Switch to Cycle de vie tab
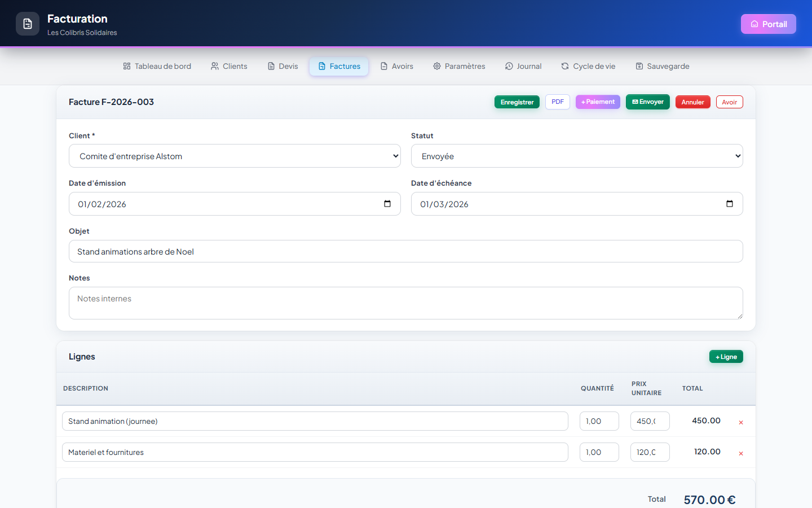Image resolution: width=812 pixels, height=508 pixels. [x=588, y=66]
